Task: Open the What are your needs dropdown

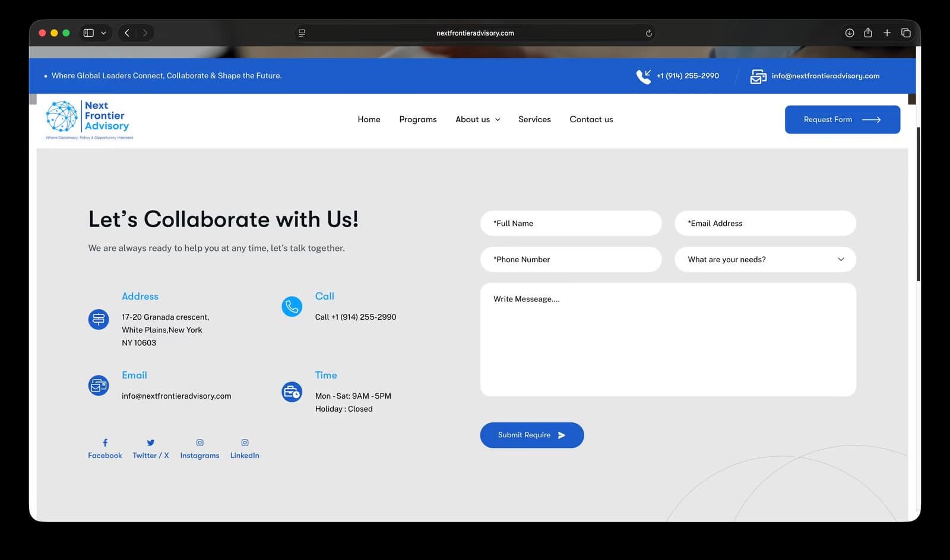Action: click(x=765, y=259)
